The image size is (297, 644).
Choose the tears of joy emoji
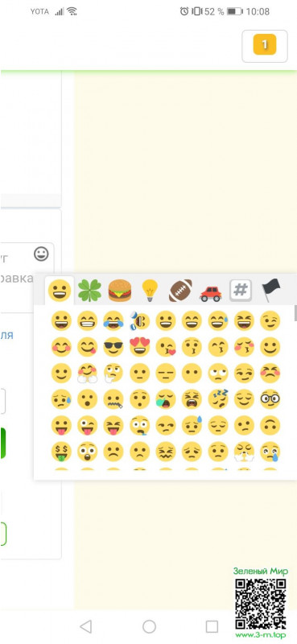coord(113,320)
